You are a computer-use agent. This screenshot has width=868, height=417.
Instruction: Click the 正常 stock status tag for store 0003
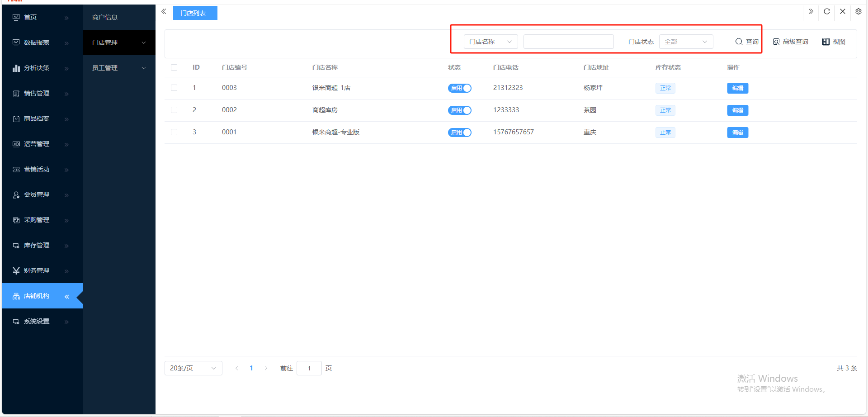(x=665, y=88)
